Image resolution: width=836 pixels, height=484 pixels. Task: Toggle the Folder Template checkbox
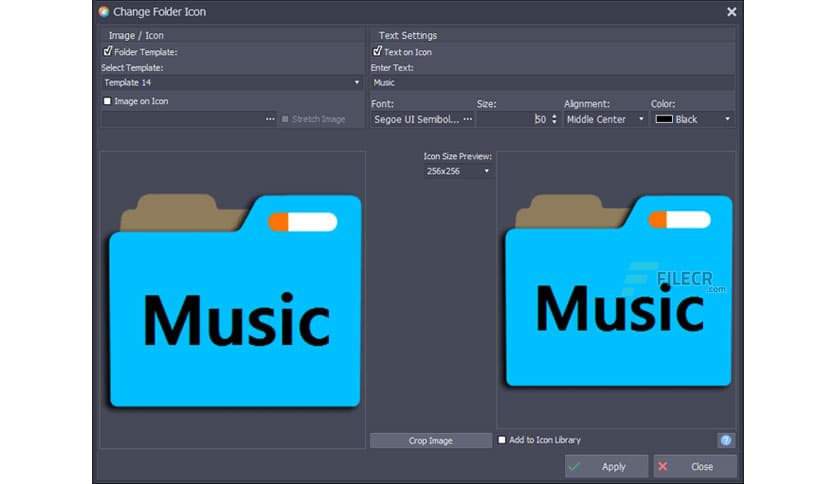108,51
